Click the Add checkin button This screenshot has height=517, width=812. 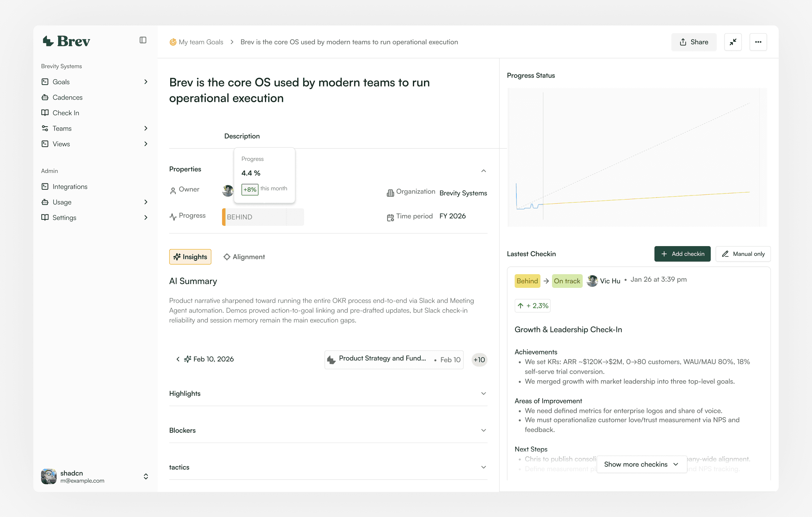682,254
